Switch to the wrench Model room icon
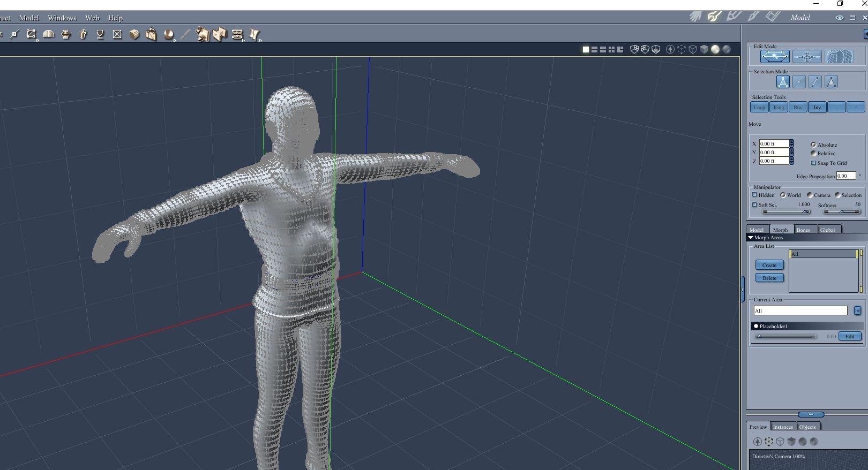 [714, 17]
